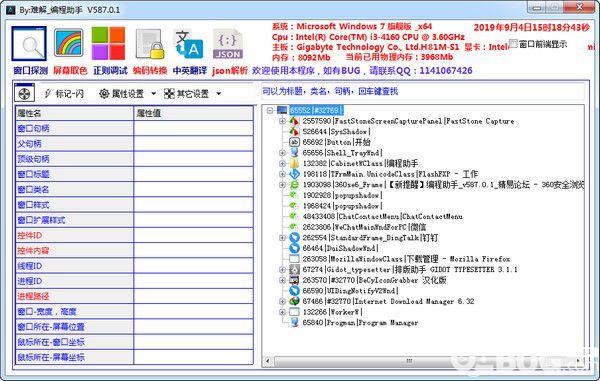Click the Gidot_typesetter row icon
This screenshot has width=600, height=381.
(294, 269)
